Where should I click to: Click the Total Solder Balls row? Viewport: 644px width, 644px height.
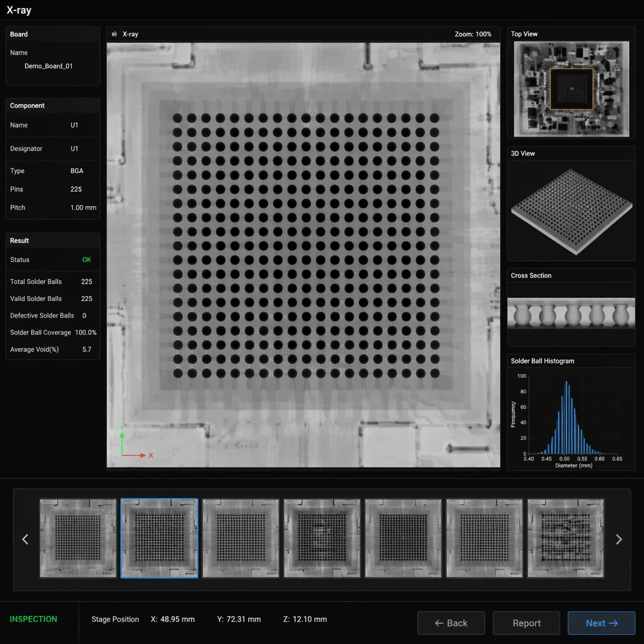click(x=53, y=282)
